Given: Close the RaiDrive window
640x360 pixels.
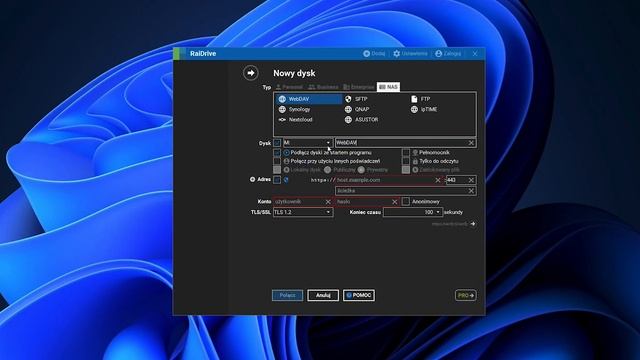Looking at the screenshot, I should click(x=475, y=53).
